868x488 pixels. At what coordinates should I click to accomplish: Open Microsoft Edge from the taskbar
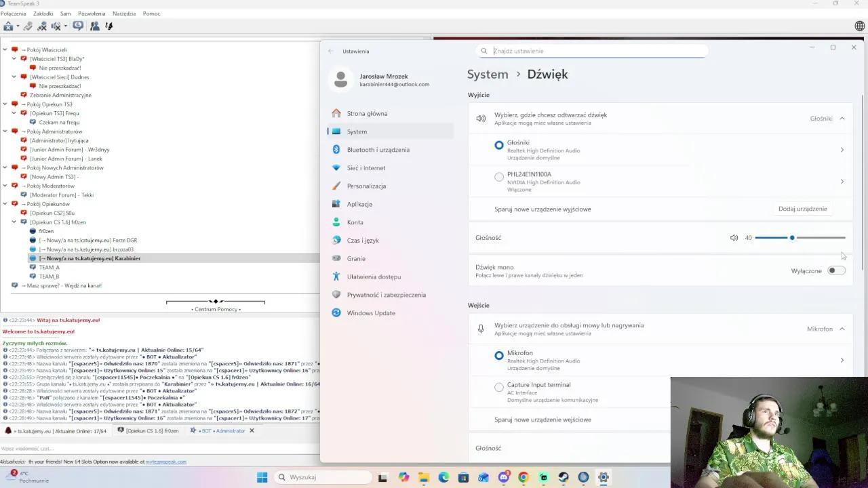point(443,477)
